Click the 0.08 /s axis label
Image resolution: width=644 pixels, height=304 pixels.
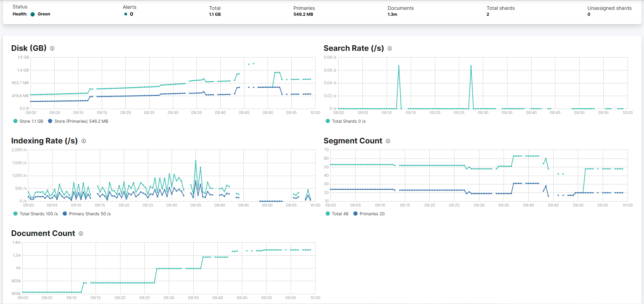[330, 57]
